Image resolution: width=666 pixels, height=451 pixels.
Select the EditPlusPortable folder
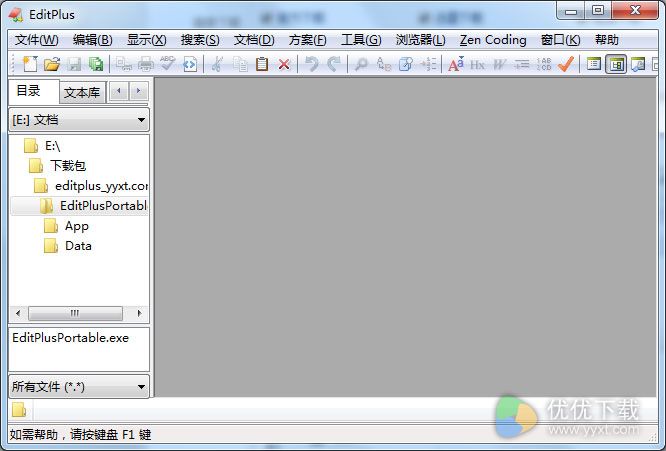93,206
